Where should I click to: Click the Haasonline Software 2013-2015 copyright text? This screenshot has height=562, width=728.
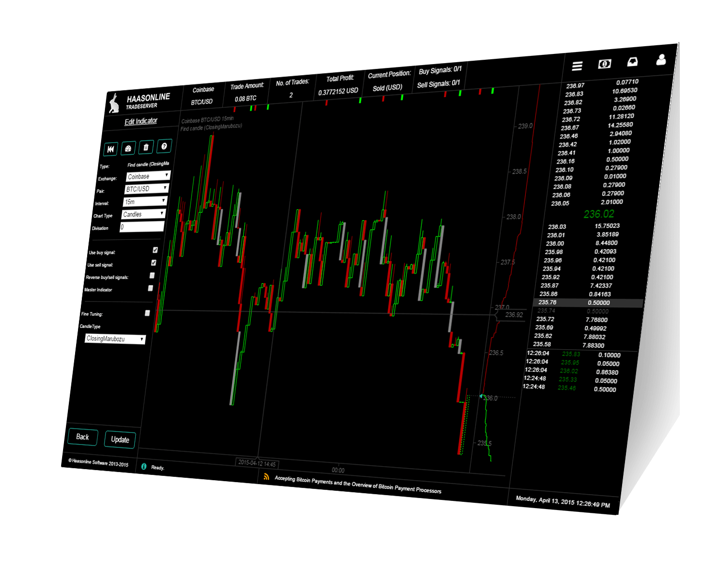pos(99,463)
